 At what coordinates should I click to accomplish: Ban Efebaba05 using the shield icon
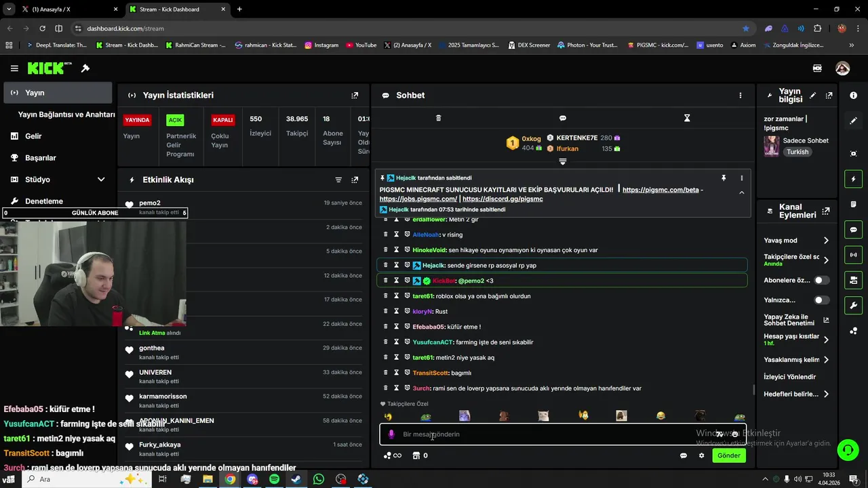coord(407,327)
